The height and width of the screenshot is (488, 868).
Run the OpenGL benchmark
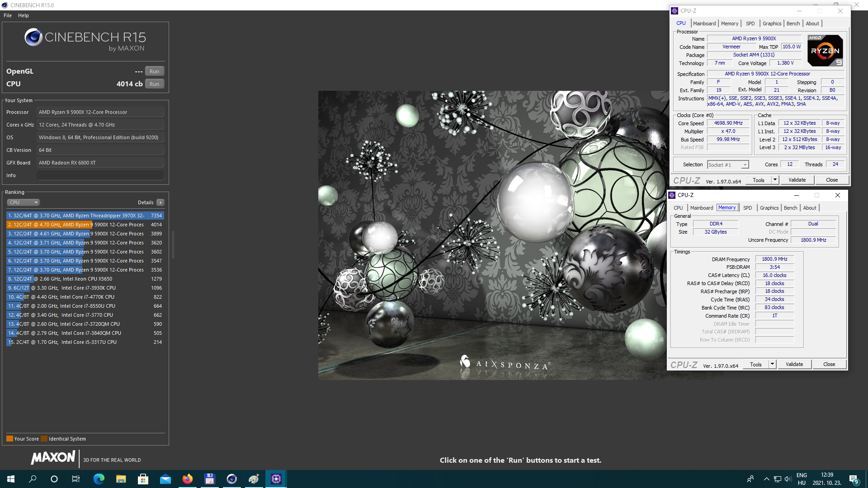click(x=155, y=71)
